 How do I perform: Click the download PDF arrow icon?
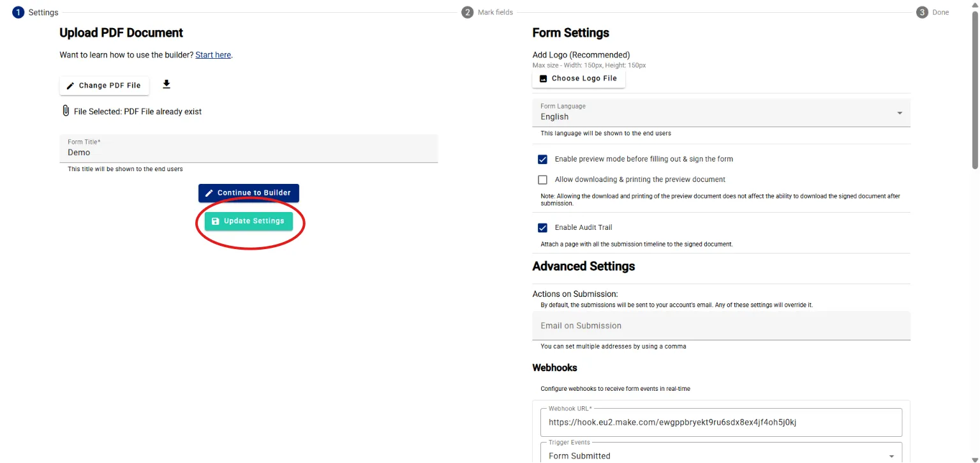[167, 84]
